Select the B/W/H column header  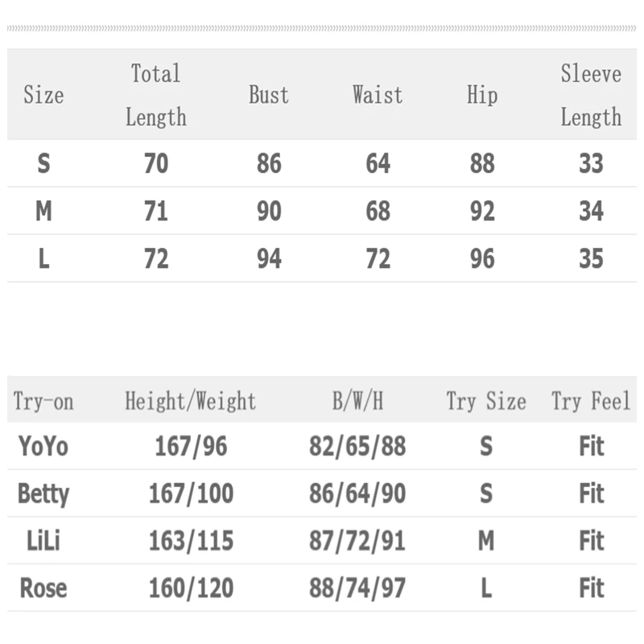(x=357, y=401)
